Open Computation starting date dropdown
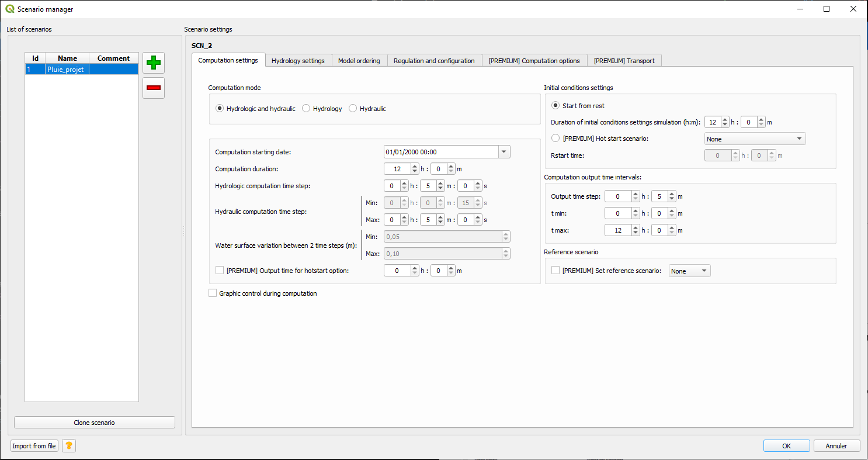 [504, 152]
